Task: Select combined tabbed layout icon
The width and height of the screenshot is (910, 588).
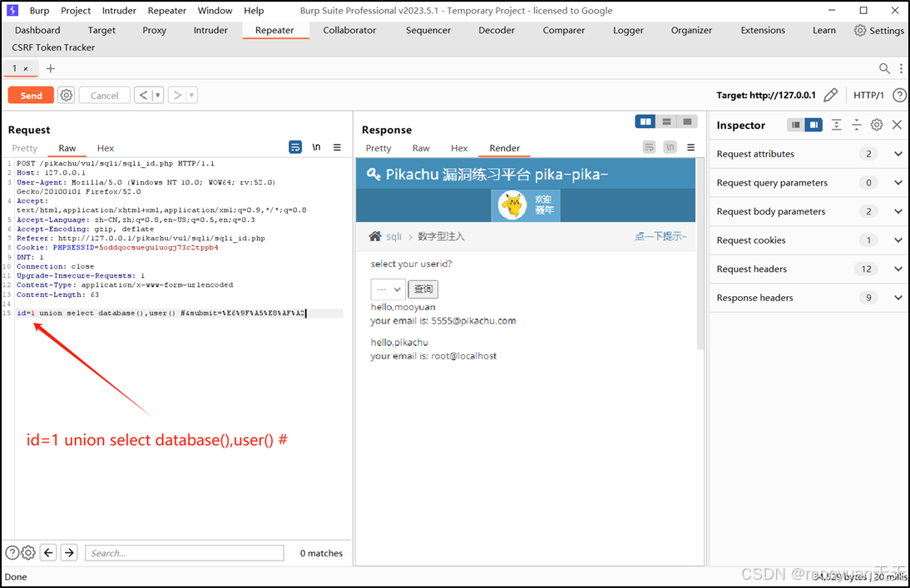Action: 687,121
